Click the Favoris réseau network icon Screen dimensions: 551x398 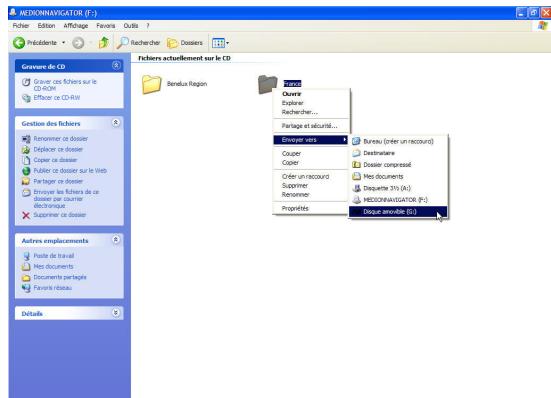26,288
